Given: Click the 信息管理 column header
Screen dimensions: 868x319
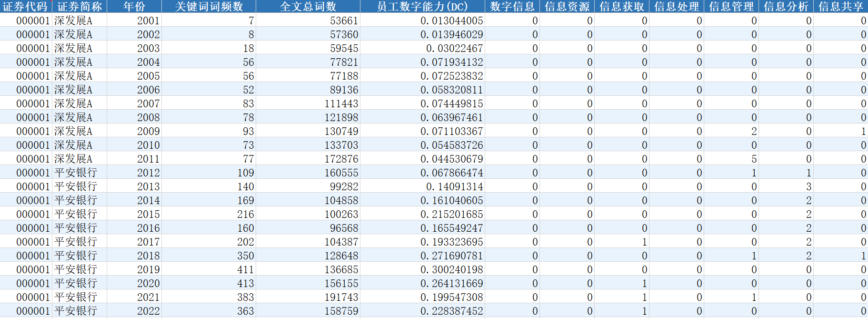Looking at the screenshot, I should pos(731,6).
